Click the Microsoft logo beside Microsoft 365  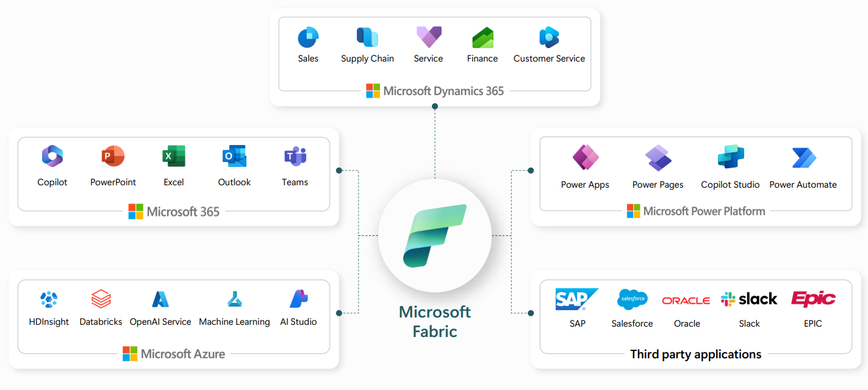(136, 211)
